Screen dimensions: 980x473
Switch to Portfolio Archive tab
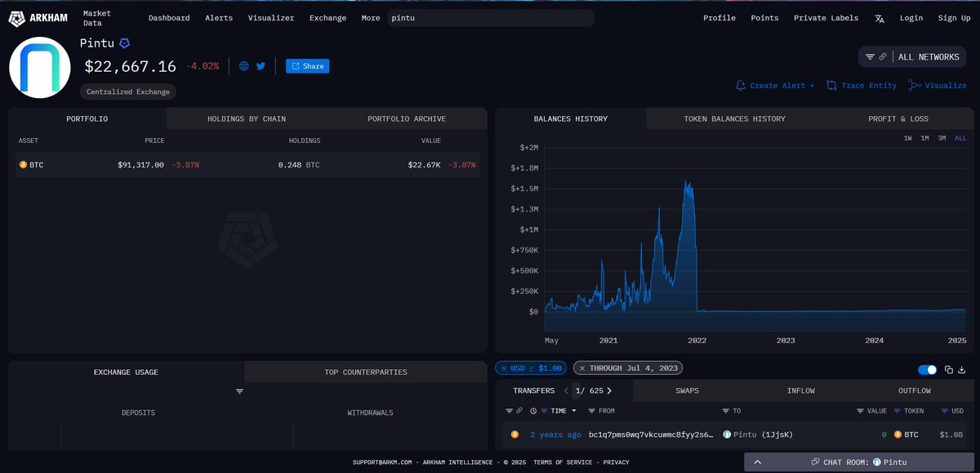[407, 118]
